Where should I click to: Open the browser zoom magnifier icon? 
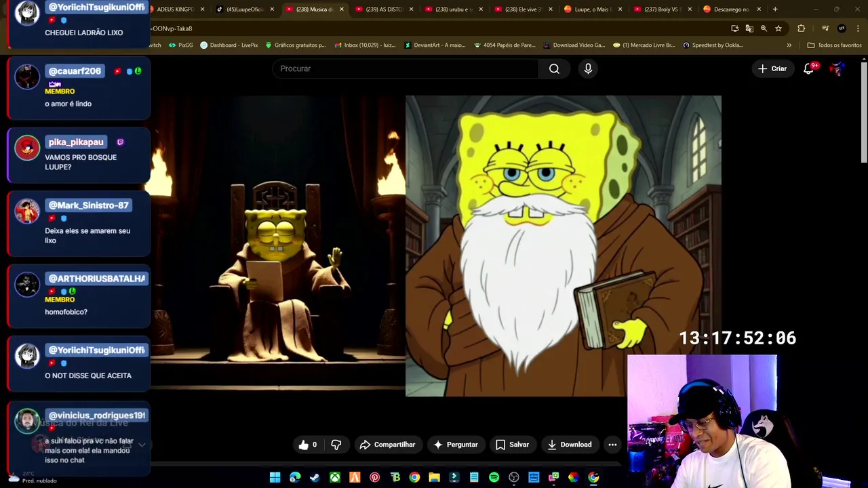[x=764, y=28]
